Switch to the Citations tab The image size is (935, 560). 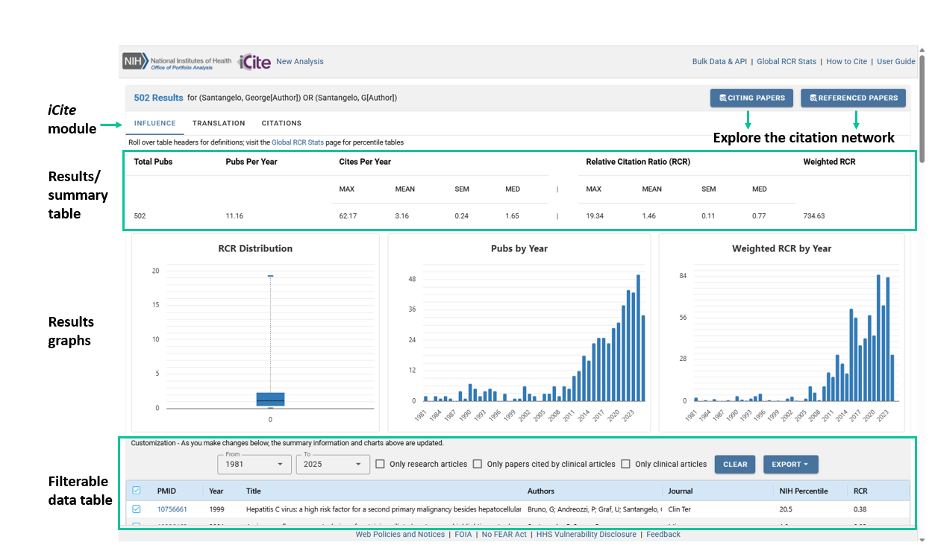click(281, 123)
